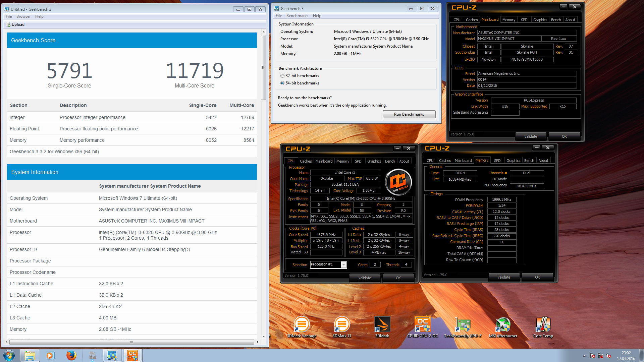Select the MSI Afterburner desktop icon
This screenshot has width=644, height=362.
pyautogui.click(x=503, y=327)
